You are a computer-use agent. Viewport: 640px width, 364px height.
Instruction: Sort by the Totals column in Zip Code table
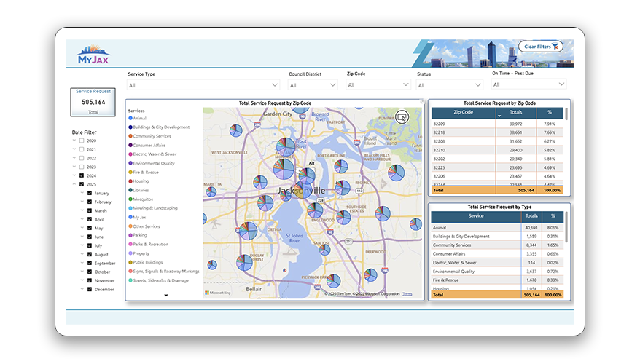tap(515, 113)
